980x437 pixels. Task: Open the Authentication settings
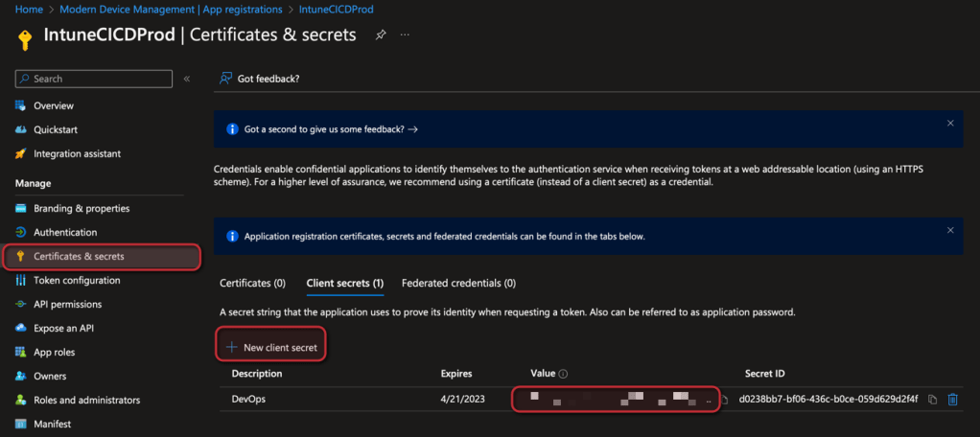pos(65,232)
